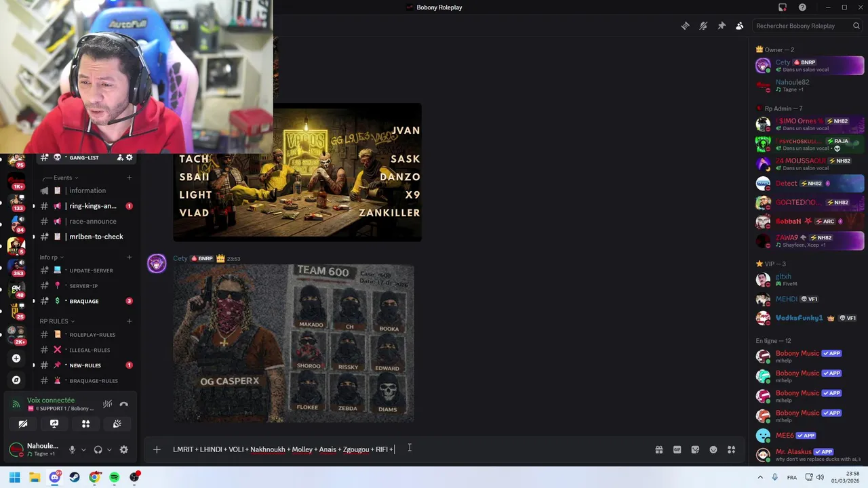This screenshot has height=488, width=868.
Task: Open the information channel
Action: point(85,190)
